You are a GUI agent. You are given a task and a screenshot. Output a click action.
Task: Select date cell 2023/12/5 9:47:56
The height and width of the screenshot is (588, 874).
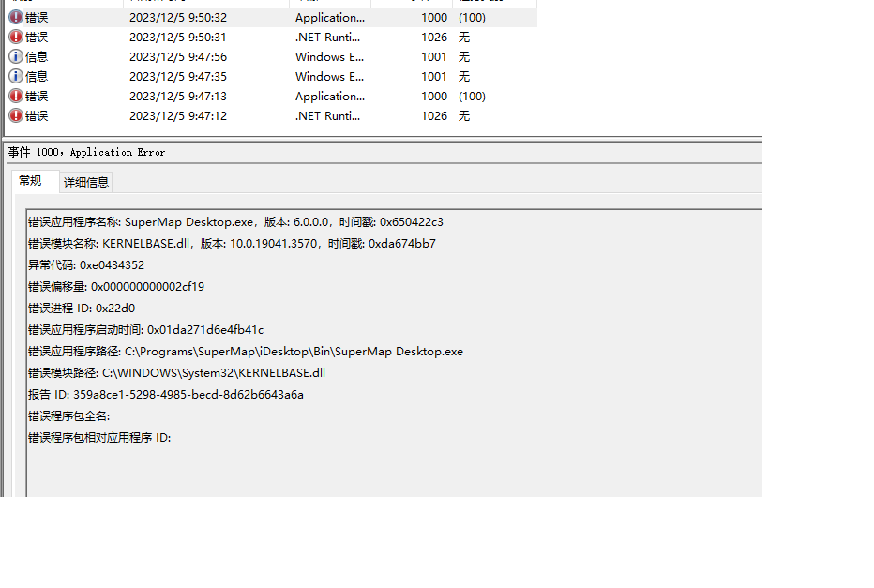click(x=178, y=57)
